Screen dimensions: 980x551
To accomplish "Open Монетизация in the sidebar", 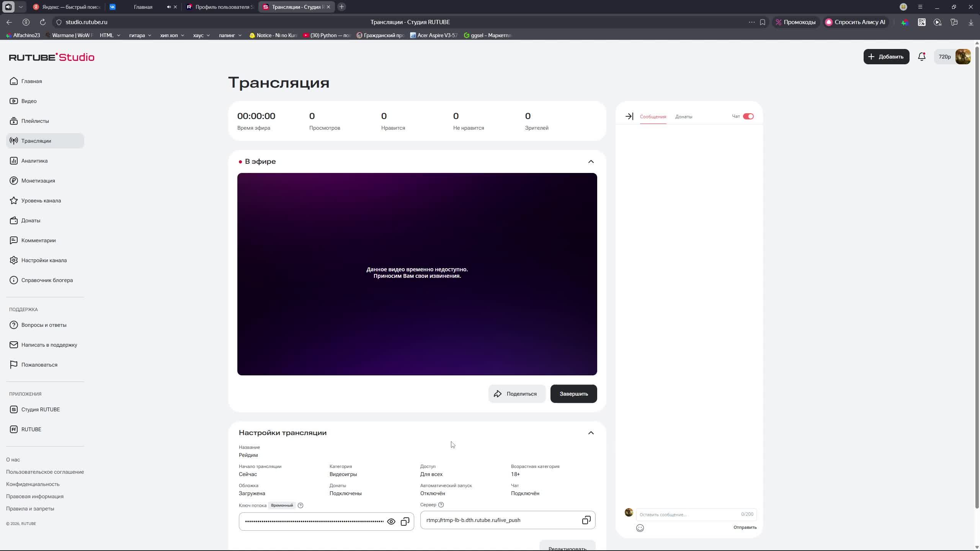I will click(x=38, y=181).
